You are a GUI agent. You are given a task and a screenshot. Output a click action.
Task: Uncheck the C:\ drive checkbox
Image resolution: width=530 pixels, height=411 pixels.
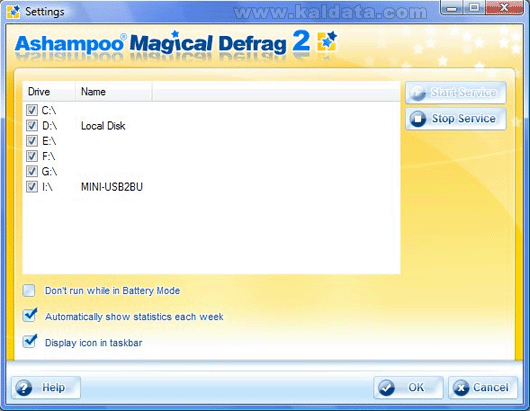click(x=32, y=110)
